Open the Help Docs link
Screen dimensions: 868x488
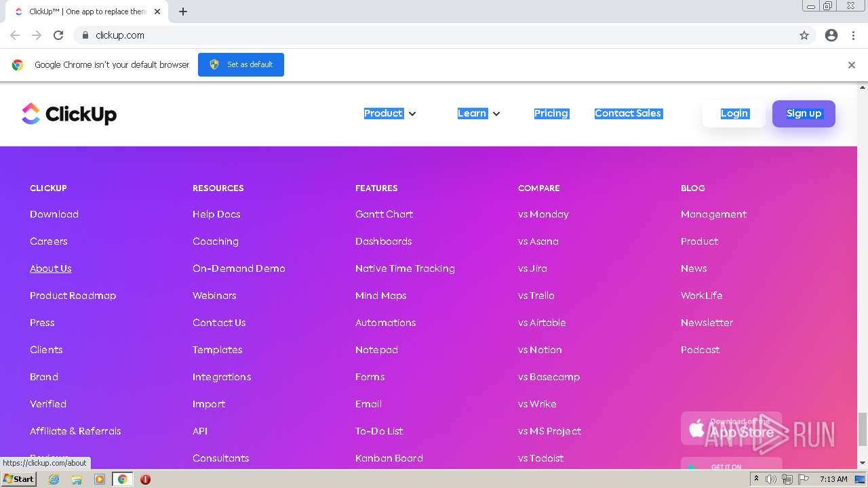pos(216,214)
